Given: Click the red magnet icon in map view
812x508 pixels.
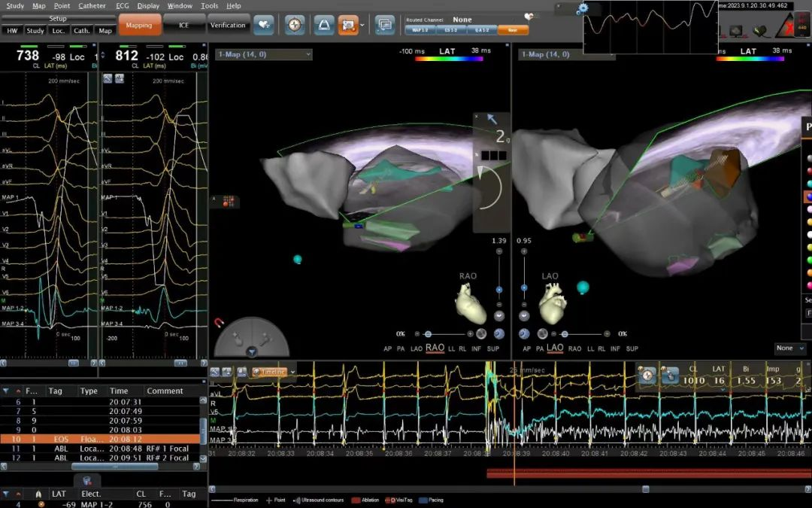Looking at the screenshot, I should [220, 323].
